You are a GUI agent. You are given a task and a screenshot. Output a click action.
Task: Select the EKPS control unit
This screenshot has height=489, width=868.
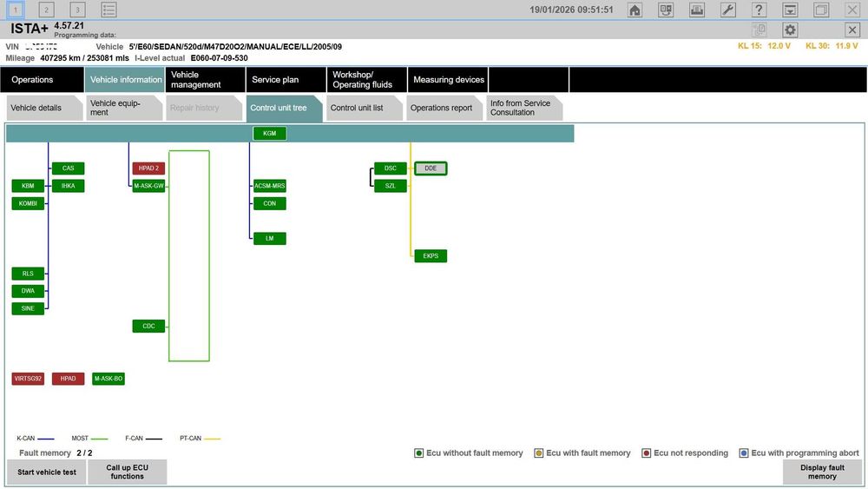pos(431,256)
